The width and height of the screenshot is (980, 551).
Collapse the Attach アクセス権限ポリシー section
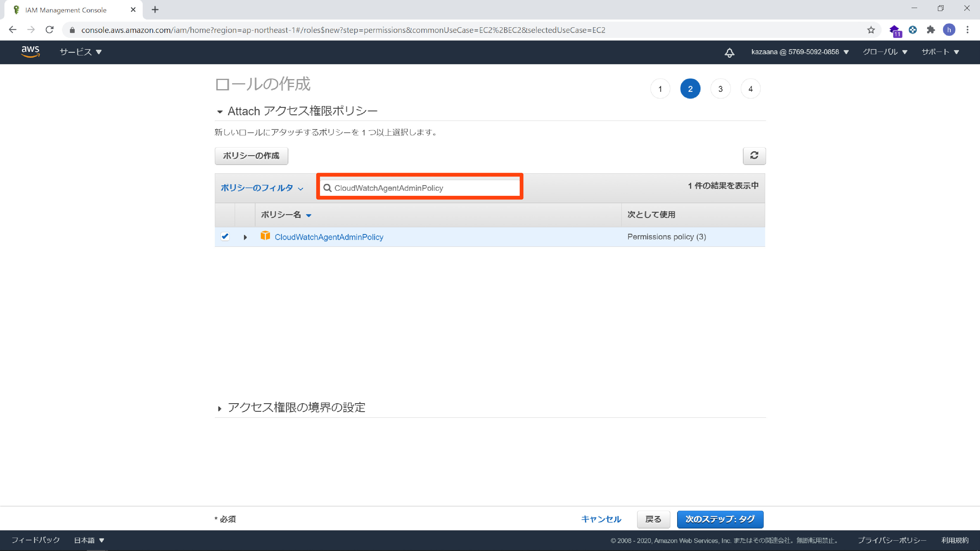pyautogui.click(x=220, y=112)
